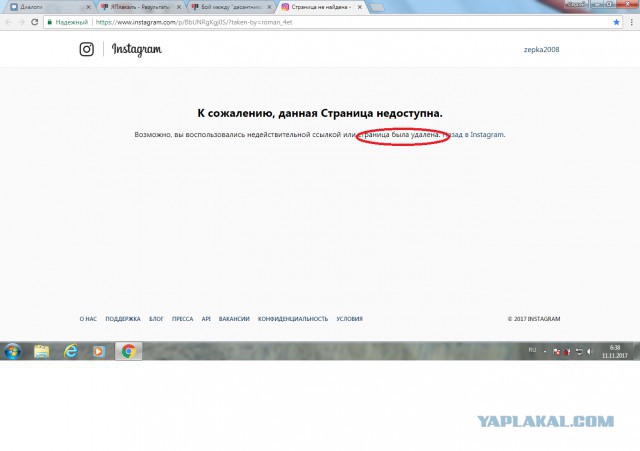Close the 'Страница не найдена' tab
The height and width of the screenshot is (451, 640).
click(360, 7)
